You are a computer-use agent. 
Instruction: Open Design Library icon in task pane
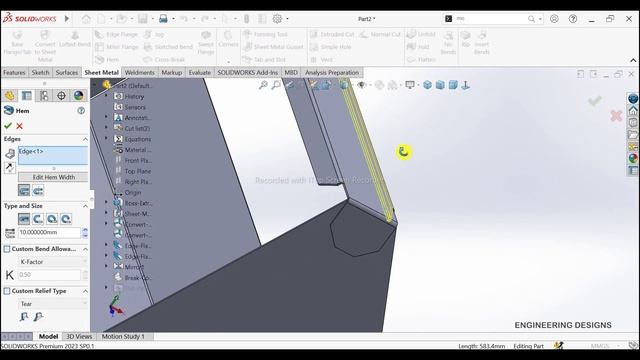[x=633, y=122]
